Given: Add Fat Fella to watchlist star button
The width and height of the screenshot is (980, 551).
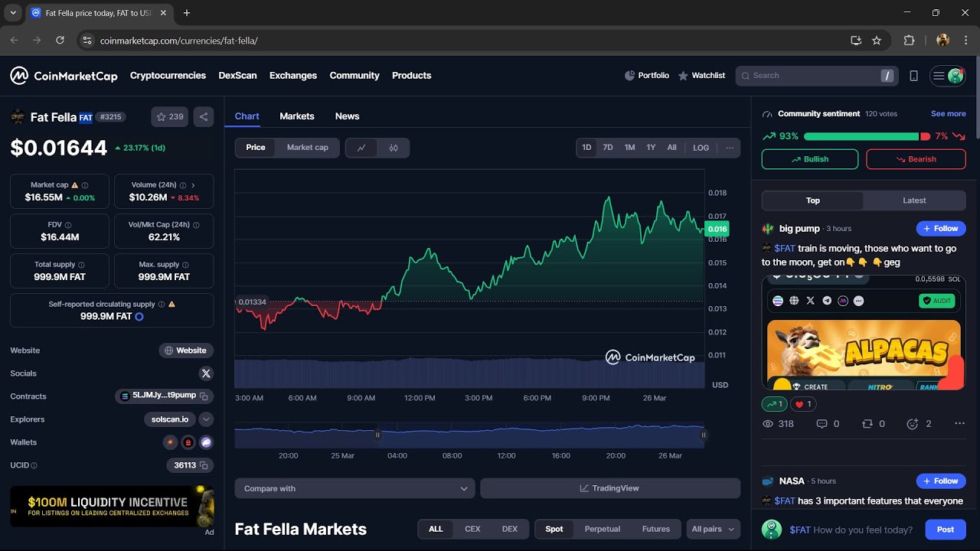Looking at the screenshot, I should [170, 117].
